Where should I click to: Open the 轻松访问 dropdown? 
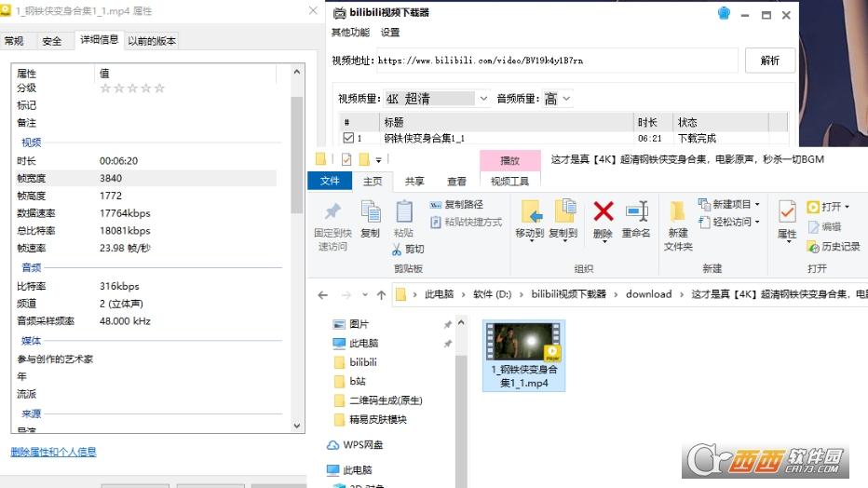(757, 222)
